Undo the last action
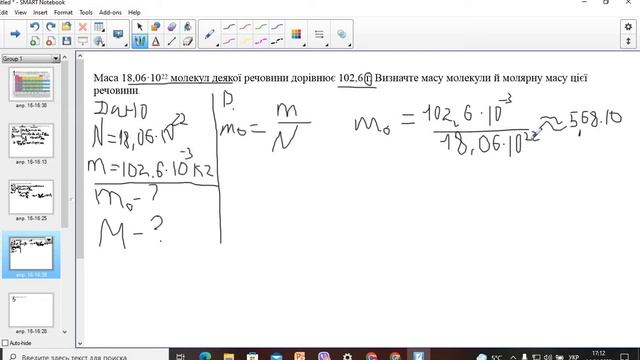Screen dimensions: 640x360 click(x=35, y=27)
